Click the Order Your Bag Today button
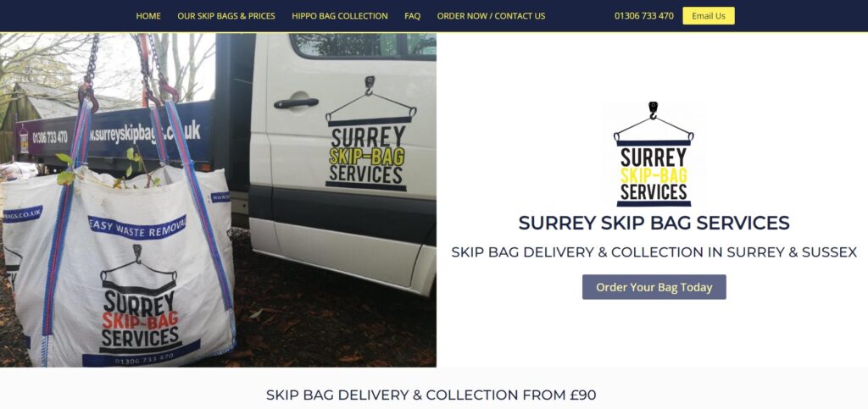Viewport: 868px width, 409px height. 654,287
